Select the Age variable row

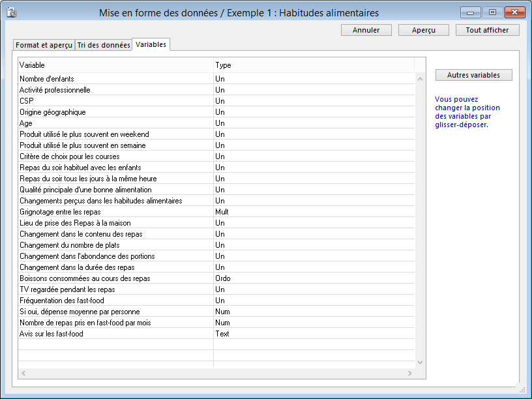pyautogui.click(x=216, y=123)
